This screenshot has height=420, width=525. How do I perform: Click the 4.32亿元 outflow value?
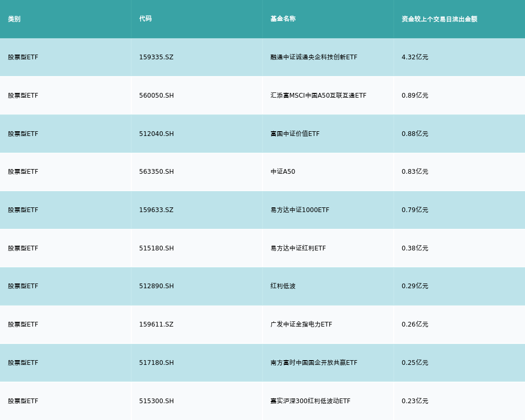pyautogui.click(x=415, y=57)
